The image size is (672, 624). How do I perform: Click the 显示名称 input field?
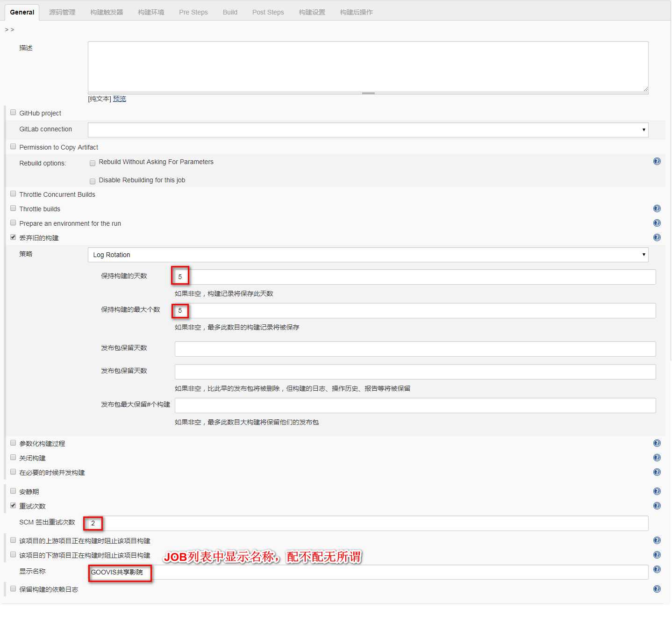[x=368, y=572]
